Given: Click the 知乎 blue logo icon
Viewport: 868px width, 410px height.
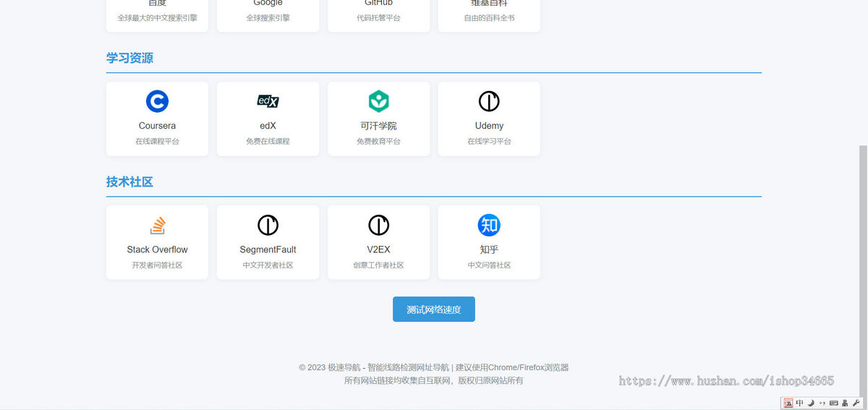Looking at the screenshot, I should coord(489,225).
